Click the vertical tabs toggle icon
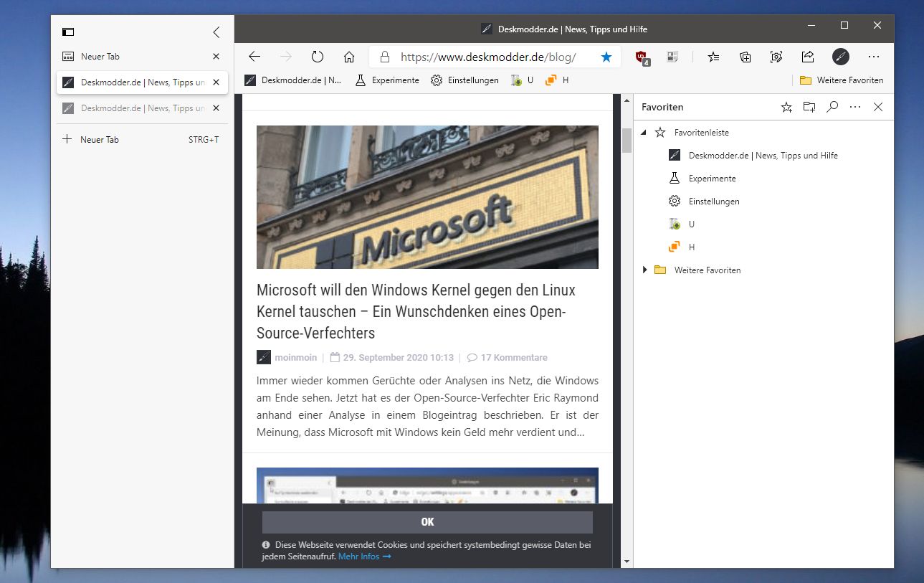 (68, 32)
